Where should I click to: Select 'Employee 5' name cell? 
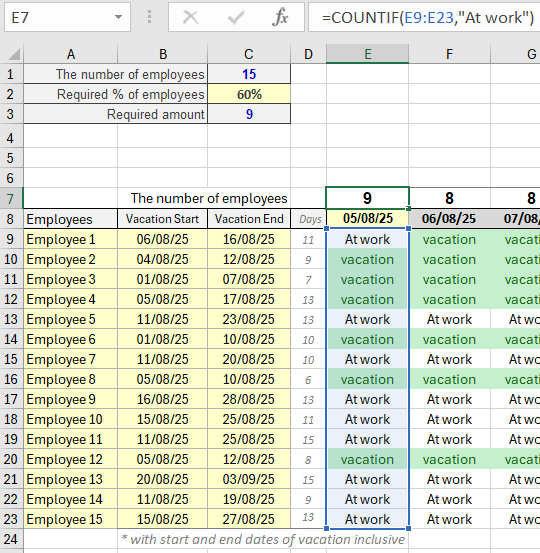coord(71,319)
